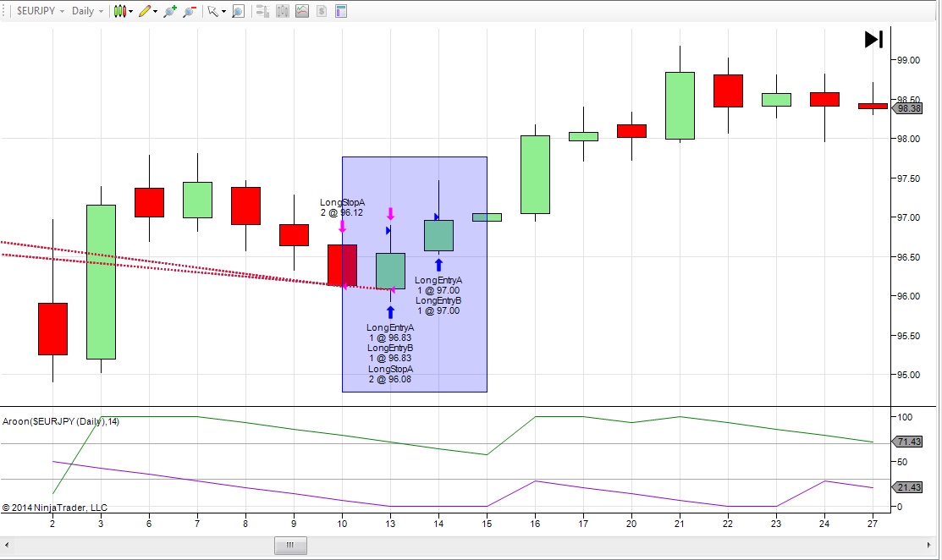942x560 pixels.
Task: Click the skip-to-latest-bar arrow icon
Action: tap(873, 40)
